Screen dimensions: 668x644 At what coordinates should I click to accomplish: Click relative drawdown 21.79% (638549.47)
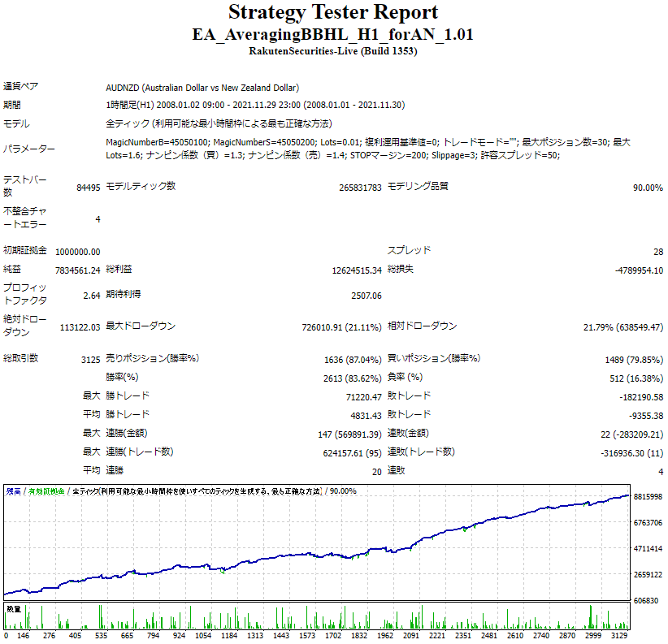point(622,327)
